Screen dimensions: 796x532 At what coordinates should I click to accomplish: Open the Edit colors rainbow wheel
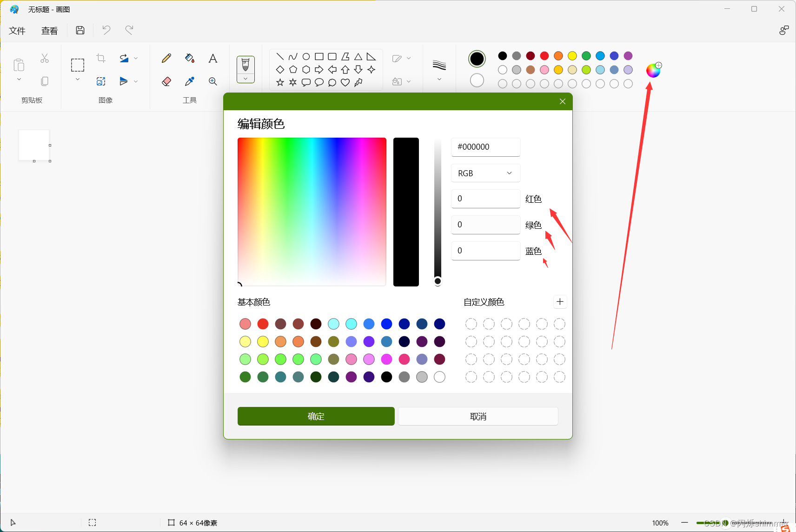click(x=653, y=70)
